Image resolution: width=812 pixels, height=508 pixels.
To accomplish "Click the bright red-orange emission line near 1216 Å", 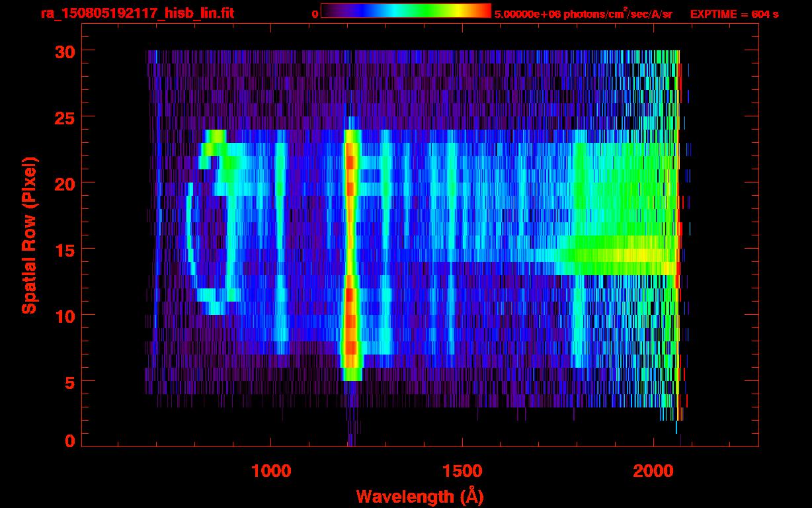I will (350, 255).
